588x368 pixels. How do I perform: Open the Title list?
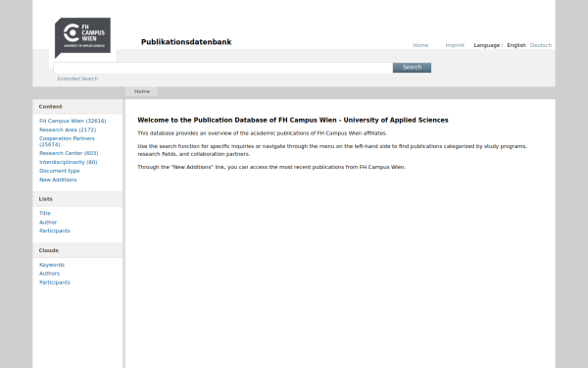pos(45,213)
